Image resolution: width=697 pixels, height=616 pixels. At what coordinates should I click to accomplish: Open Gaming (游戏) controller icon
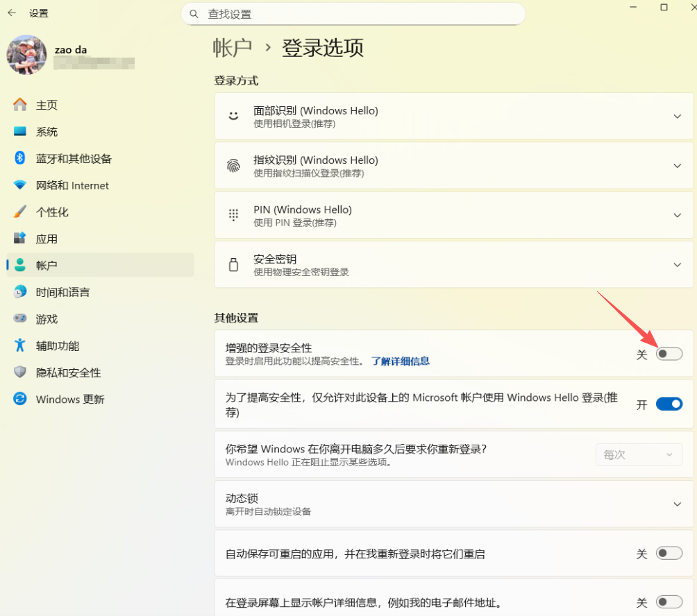[x=20, y=319]
